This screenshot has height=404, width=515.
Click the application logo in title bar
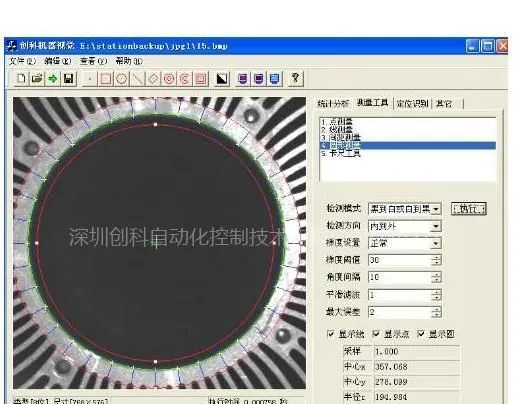pyautogui.click(x=11, y=46)
